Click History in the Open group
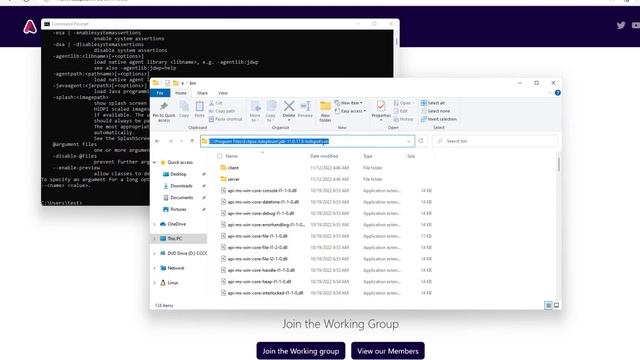The width and height of the screenshot is (640, 360). pyautogui.click(x=403, y=119)
